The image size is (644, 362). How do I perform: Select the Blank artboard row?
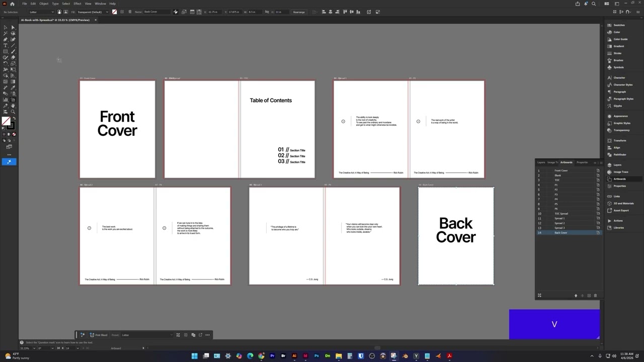tap(569, 175)
